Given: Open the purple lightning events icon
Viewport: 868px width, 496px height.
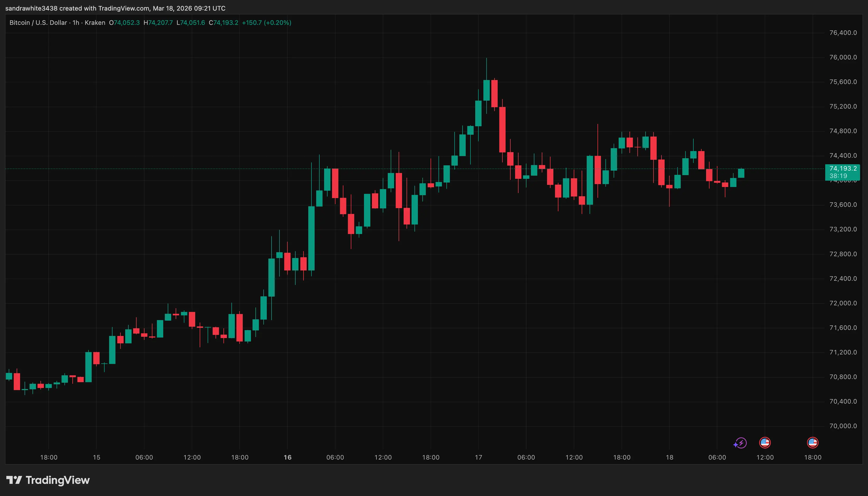Looking at the screenshot, I should coord(740,443).
